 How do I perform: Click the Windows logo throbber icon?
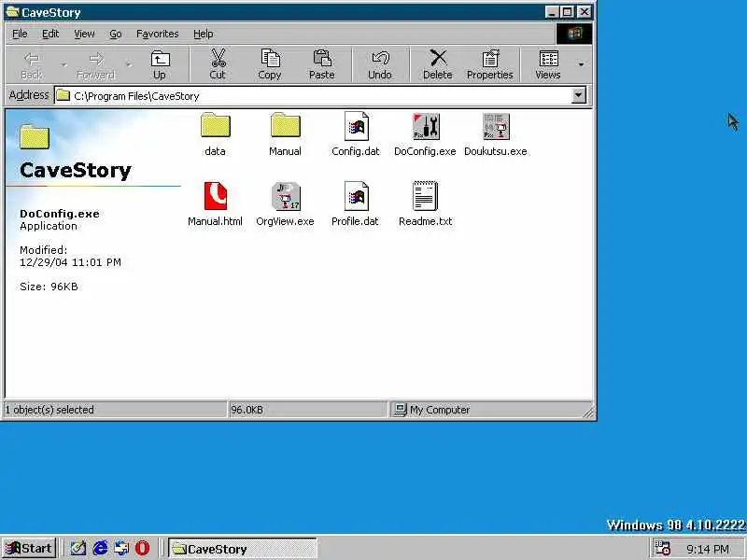[574, 34]
